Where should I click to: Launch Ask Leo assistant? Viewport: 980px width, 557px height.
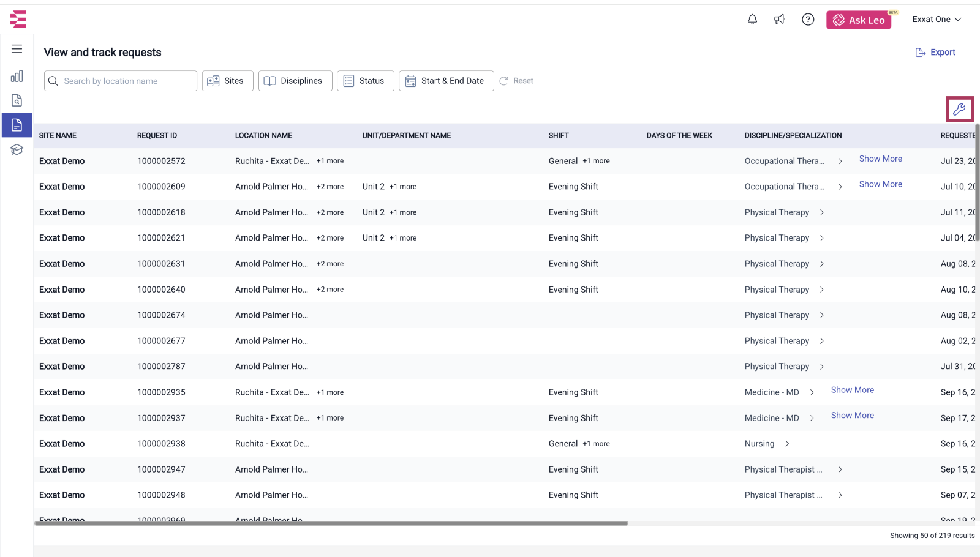tap(859, 20)
